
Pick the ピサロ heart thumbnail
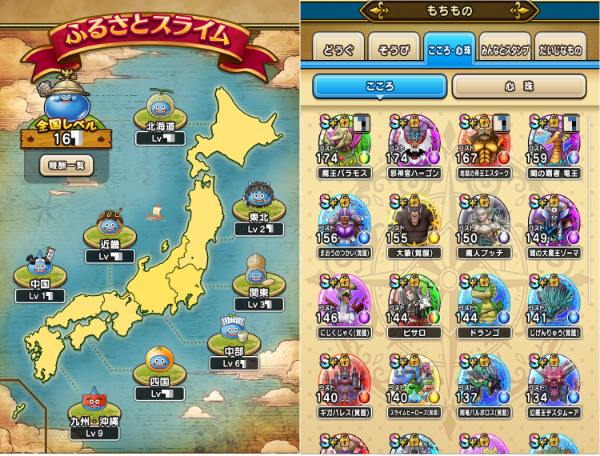pos(414,306)
